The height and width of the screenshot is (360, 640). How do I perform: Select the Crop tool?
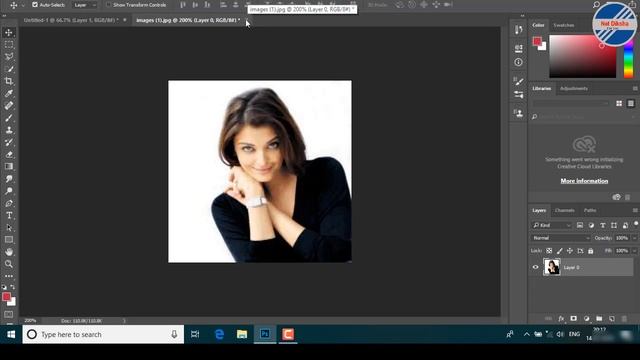pyautogui.click(x=9, y=81)
